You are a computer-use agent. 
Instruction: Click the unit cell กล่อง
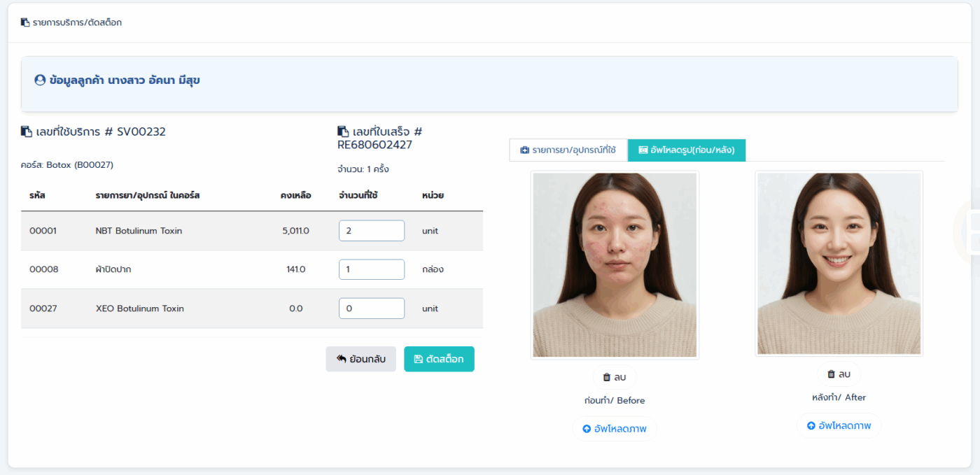point(433,269)
